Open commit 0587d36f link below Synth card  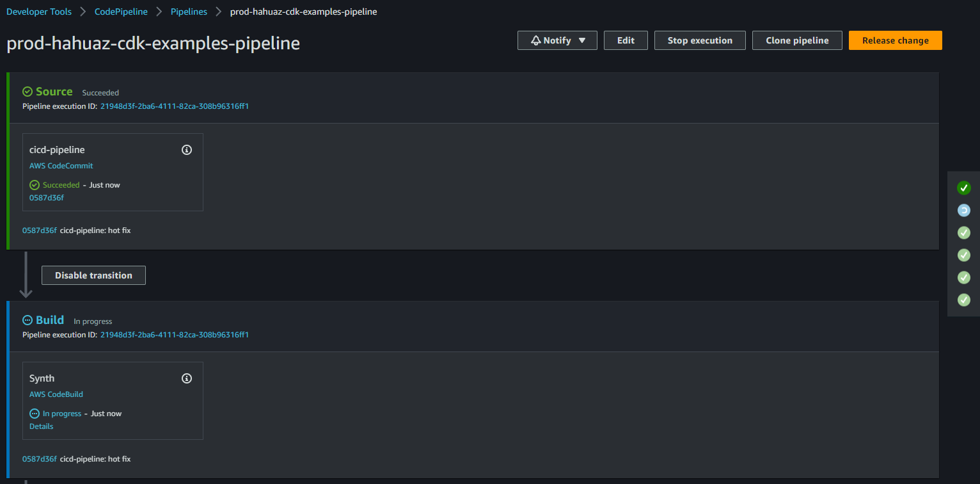coord(40,459)
